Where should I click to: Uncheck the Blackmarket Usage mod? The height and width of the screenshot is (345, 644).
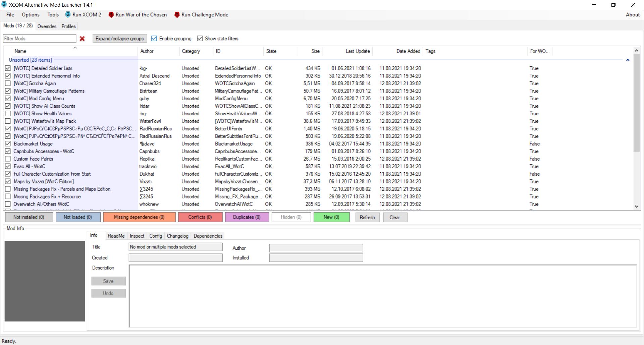(8, 143)
